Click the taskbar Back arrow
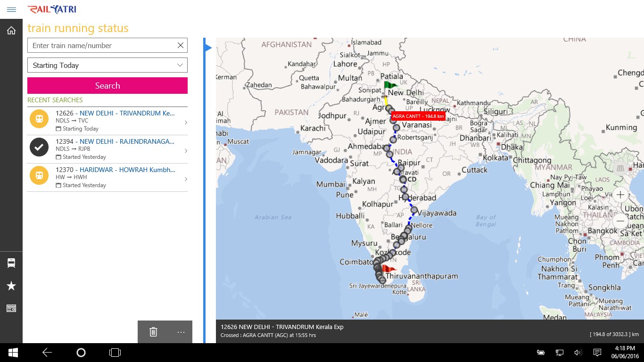The width and height of the screenshot is (644, 362). [x=47, y=353]
